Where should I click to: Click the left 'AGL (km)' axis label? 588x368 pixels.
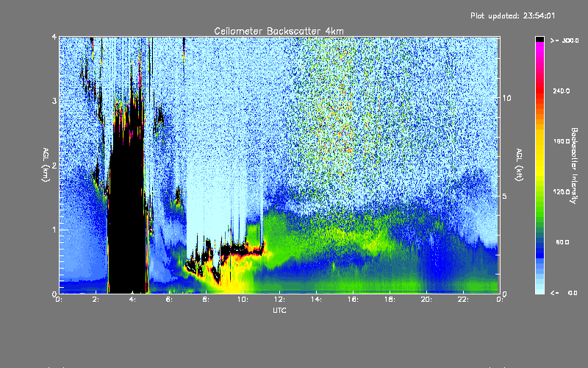point(46,165)
